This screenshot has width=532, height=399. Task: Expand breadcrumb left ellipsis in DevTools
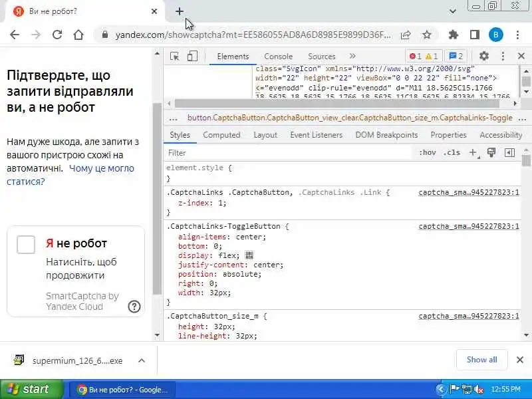point(174,119)
